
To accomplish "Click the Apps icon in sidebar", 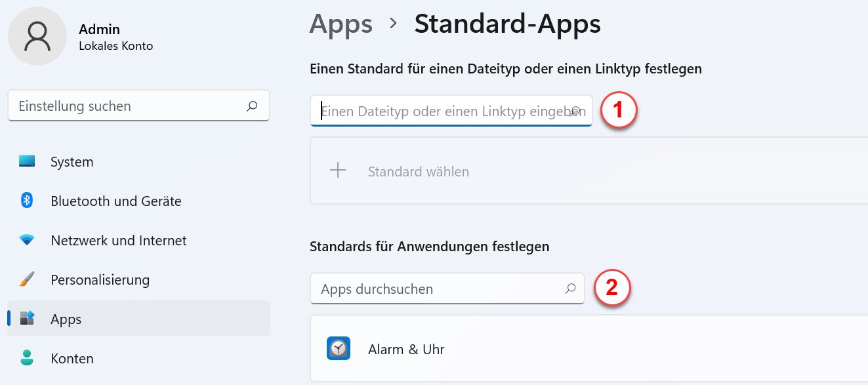I will [27, 319].
